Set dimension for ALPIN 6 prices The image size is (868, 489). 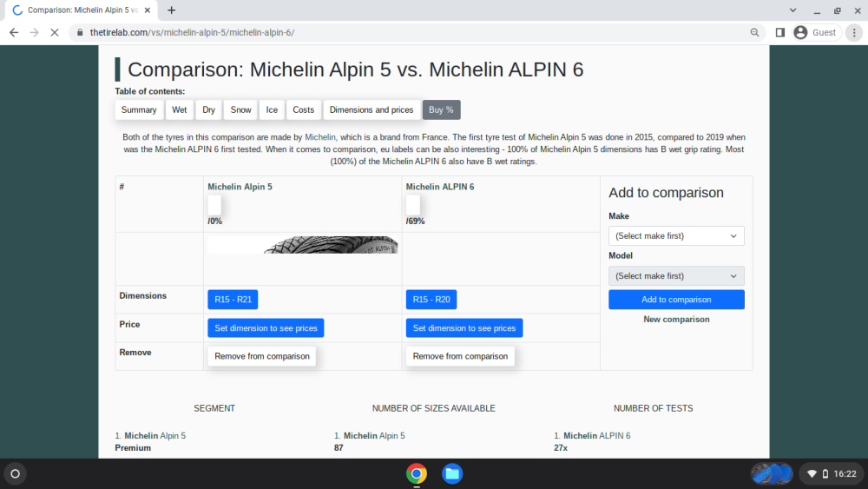point(464,327)
